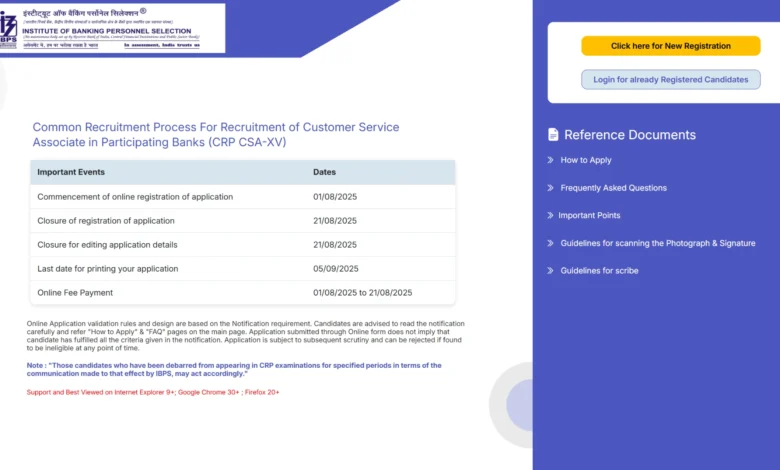Click chevron icon beside How to Apply
The image size is (780, 470).
550,160
